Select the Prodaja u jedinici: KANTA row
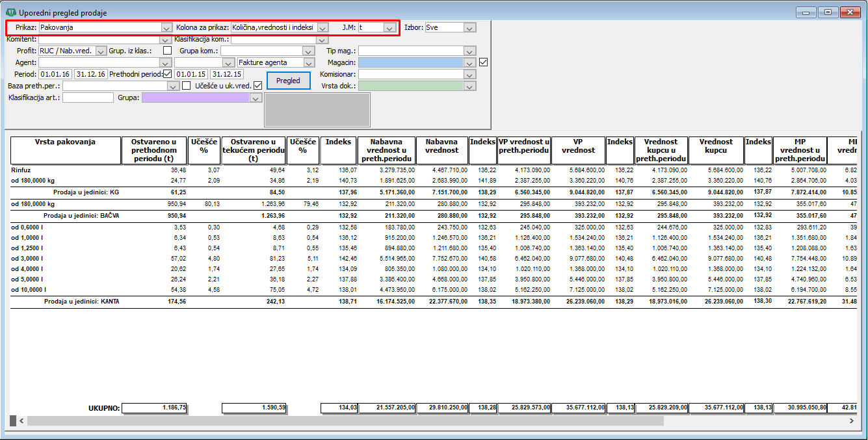The image size is (868, 440). click(x=82, y=302)
